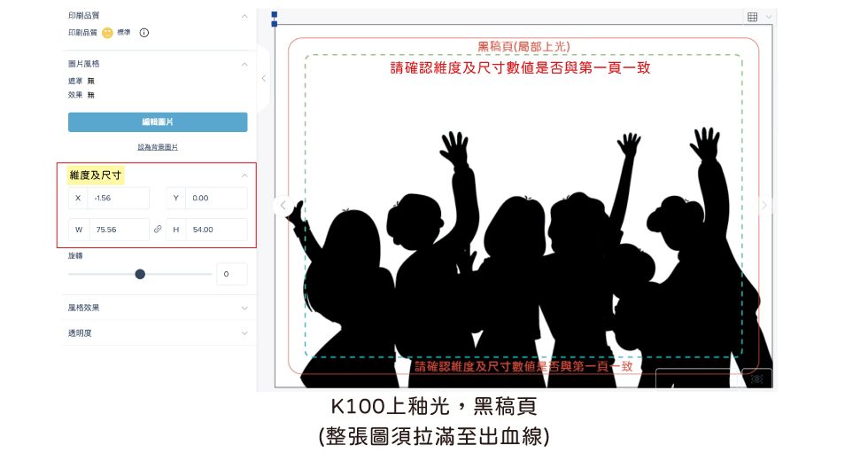The height and width of the screenshot is (461, 868).
Task: Collapse the 維度及尺寸 section
Action: pyautogui.click(x=244, y=176)
